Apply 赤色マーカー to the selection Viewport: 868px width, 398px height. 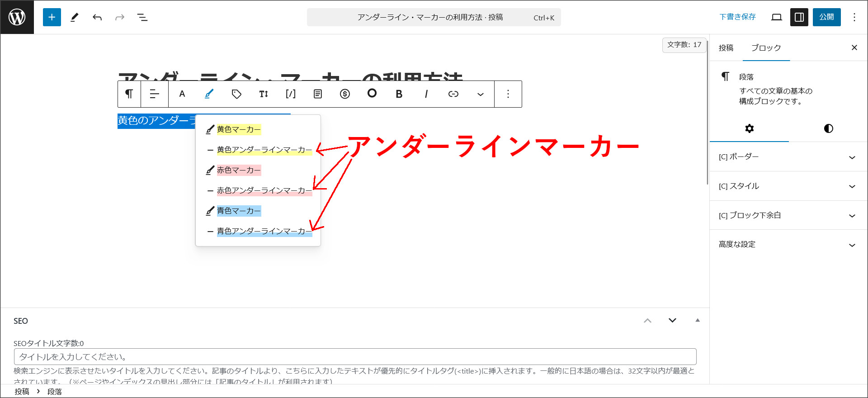[x=258, y=170]
